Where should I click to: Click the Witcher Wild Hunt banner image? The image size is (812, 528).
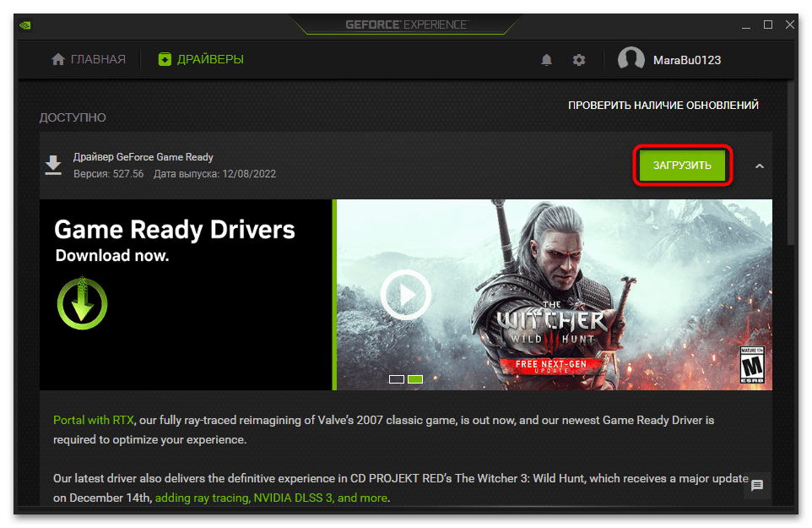pyautogui.click(x=554, y=295)
